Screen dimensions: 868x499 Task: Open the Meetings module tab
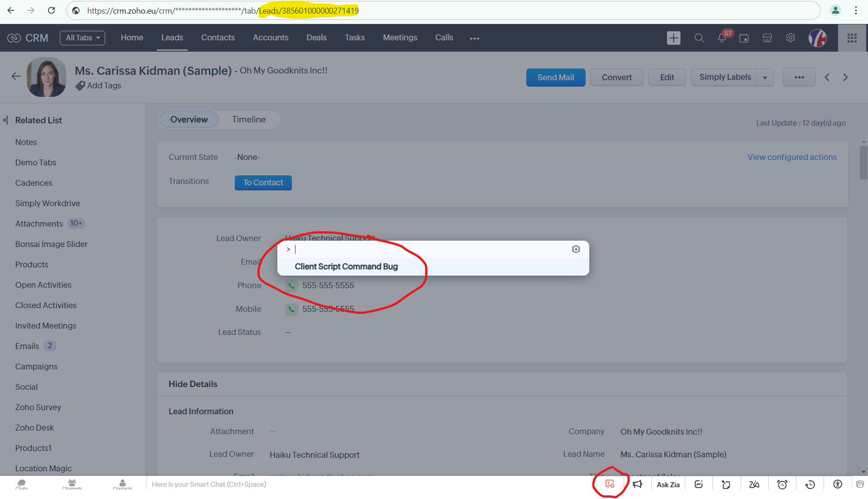400,38
